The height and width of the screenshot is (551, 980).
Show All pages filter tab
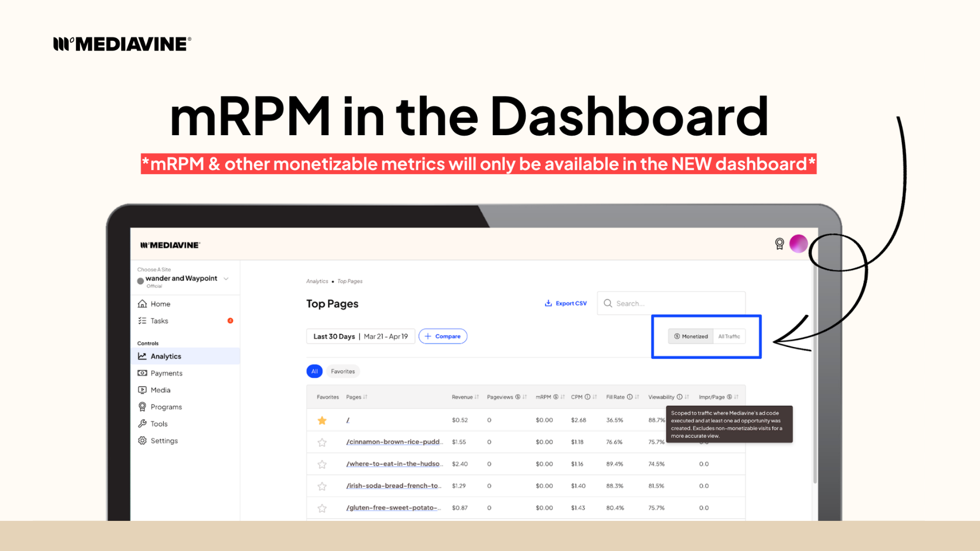[314, 371]
